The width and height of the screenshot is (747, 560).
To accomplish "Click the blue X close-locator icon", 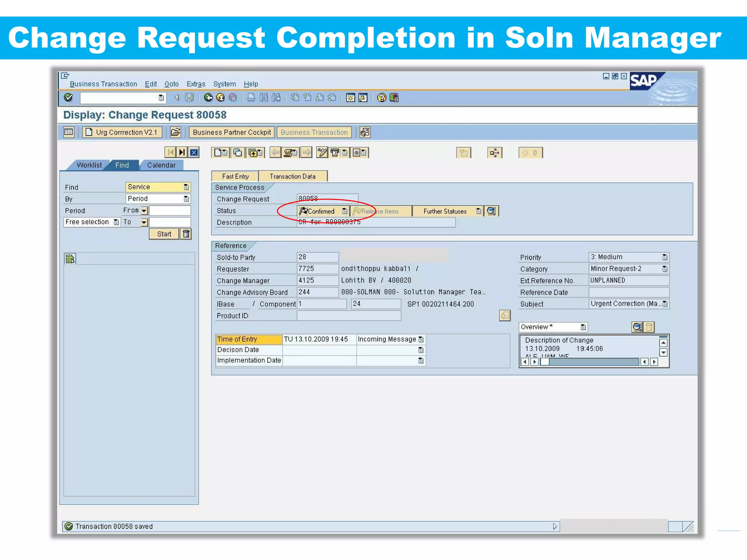I will click(x=194, y=152).
